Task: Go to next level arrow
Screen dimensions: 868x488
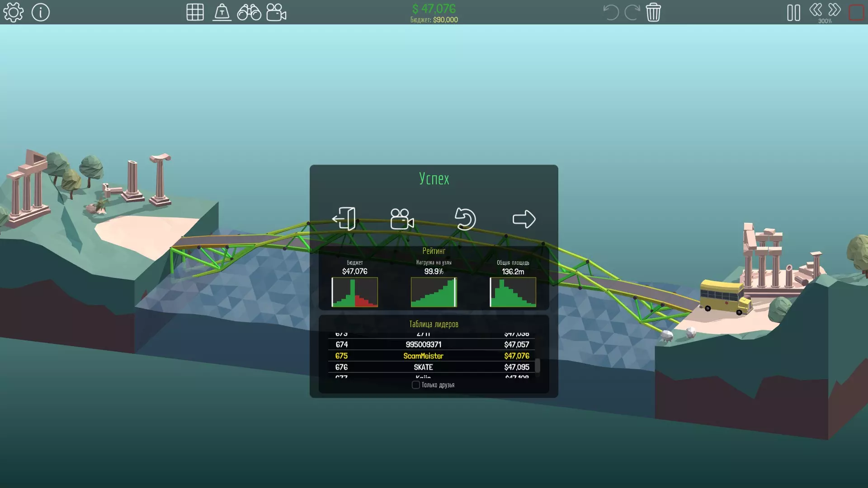Action: [x=524, y=219]
